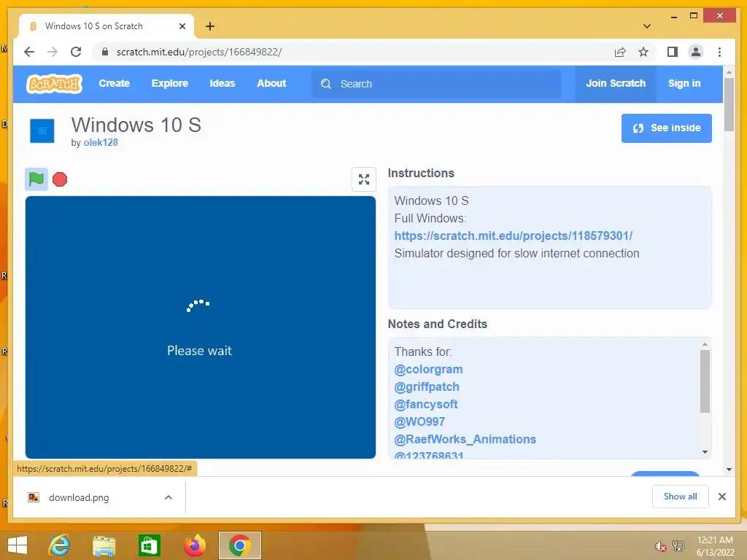This screenshot has height=560, width=747.
Task: Launch Internet Explorer from the taskbar
Action: pyautogui.click(x=59, y=545)
